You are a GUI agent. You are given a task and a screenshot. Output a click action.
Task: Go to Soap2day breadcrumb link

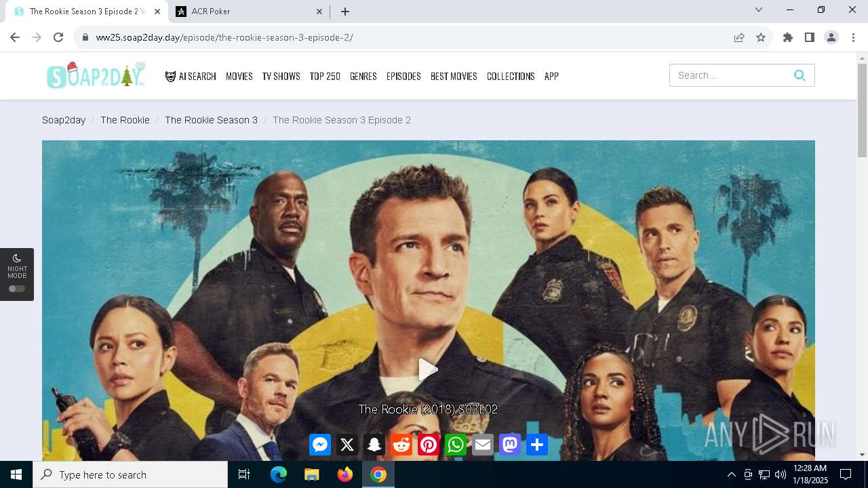pyautogui.click(x=64, y=120)
